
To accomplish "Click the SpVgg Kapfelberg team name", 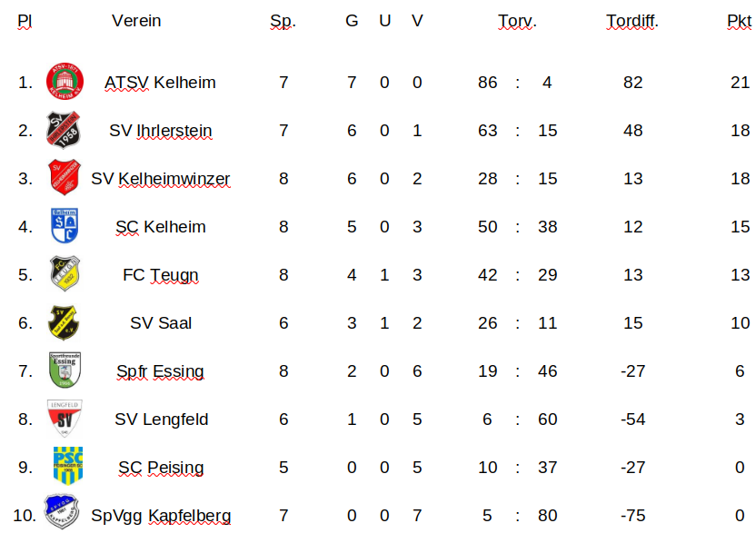I will point(161,516).
